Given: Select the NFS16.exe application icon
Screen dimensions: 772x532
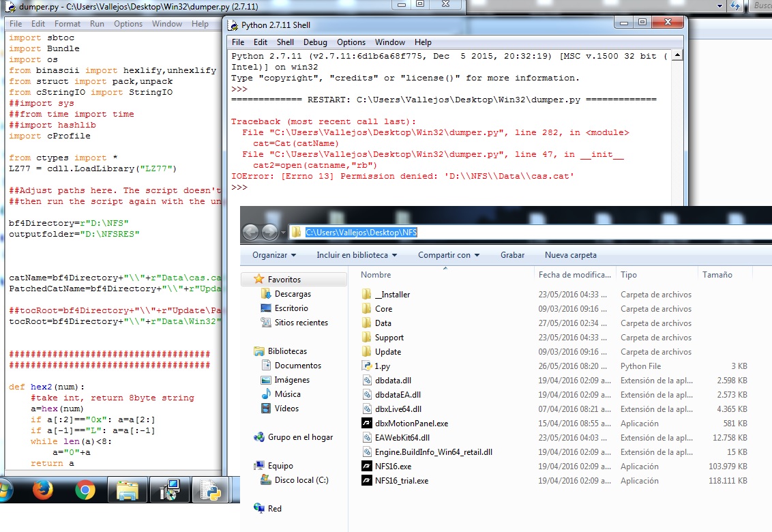Looking at the screenshot, I should click(368, 467).
